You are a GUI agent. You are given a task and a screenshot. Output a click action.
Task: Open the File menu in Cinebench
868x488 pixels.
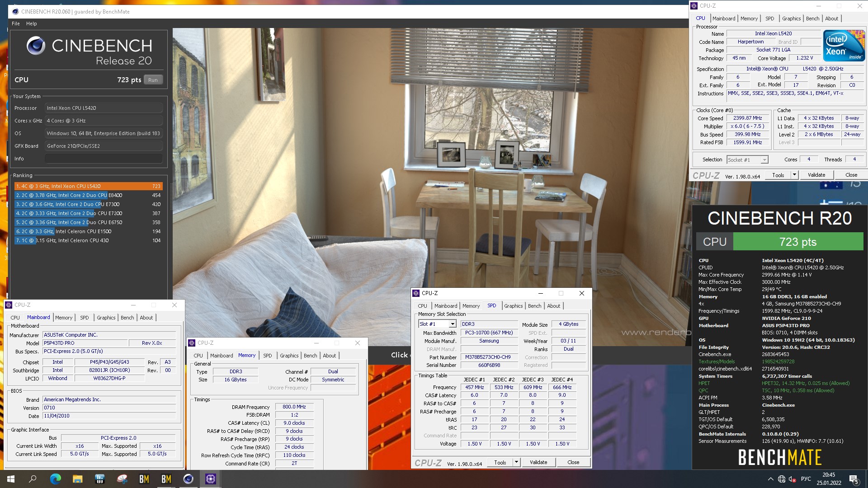point(16,23)
